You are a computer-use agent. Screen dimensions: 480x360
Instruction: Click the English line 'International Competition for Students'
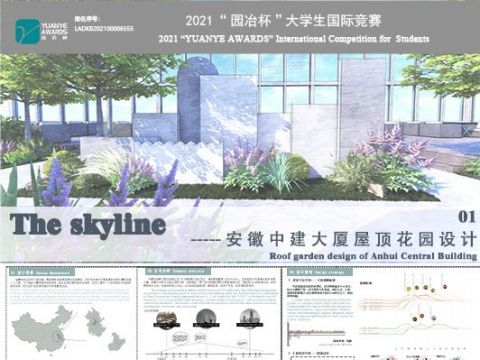click(352, 39)
